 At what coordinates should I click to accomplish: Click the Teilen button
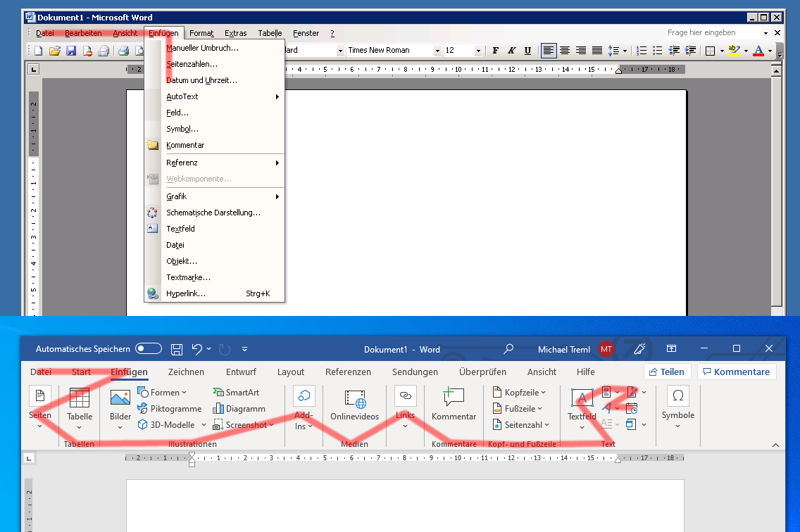point(667,372)
